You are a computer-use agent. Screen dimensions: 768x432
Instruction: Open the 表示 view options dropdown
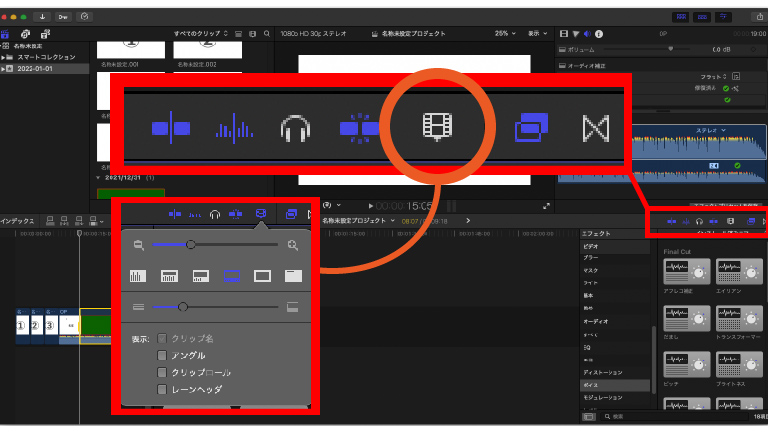537,33
